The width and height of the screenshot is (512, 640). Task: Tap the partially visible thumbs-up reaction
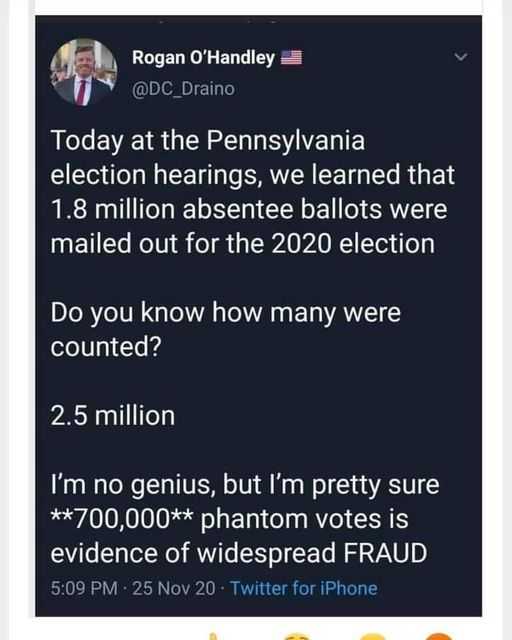point(212,637)
